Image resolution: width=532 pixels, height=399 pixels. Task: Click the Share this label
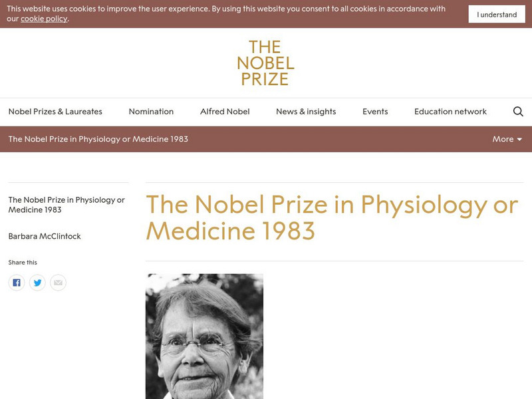[x=23, y=263]
